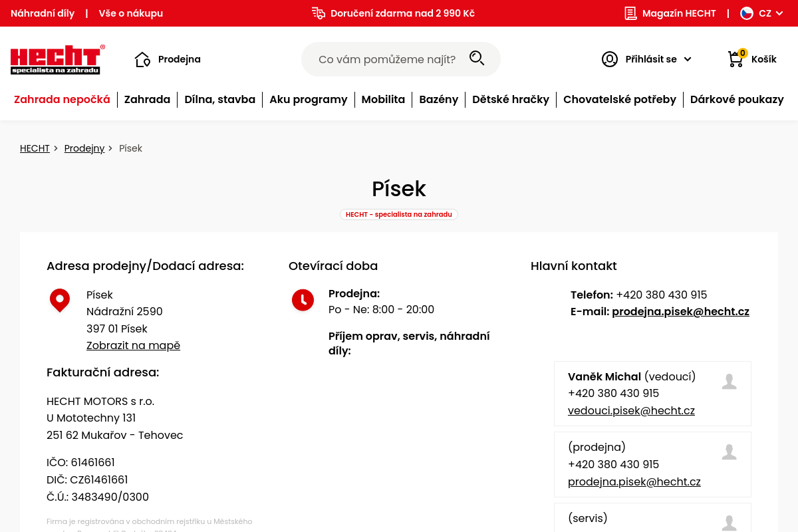Viewport: 798px width, 532px height.
Task: Click the Přihlásit se button
Action: pyautogui.click(x=651, y=59)
